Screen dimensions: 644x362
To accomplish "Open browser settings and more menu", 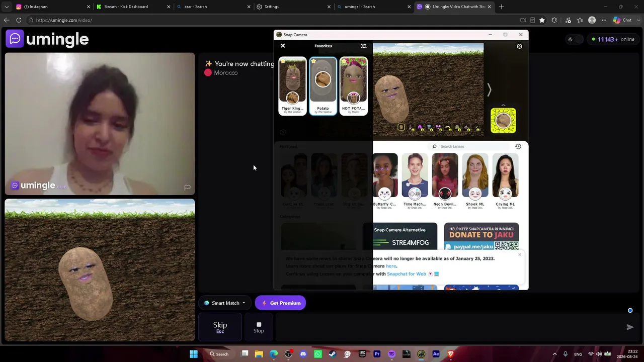I will (604, 20).
